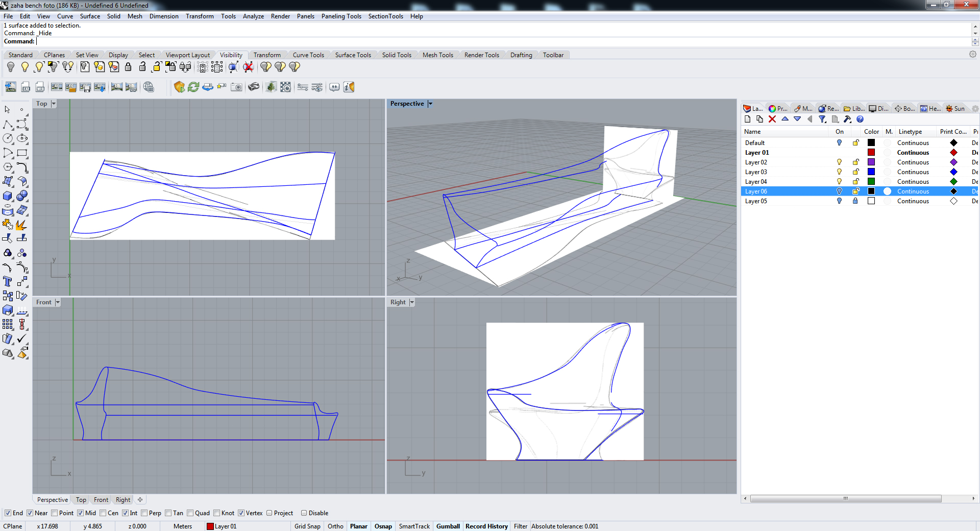Enable the Point osnap checkbox

pos(55,513)
